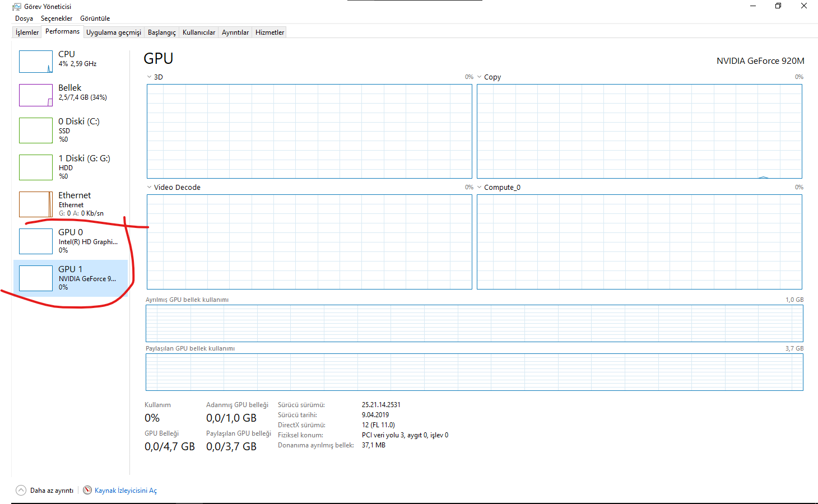Click the Daha az ayrıntı collapse arrow icon
818x504 pixels.
pyautogui.click(x=21, y=490)
